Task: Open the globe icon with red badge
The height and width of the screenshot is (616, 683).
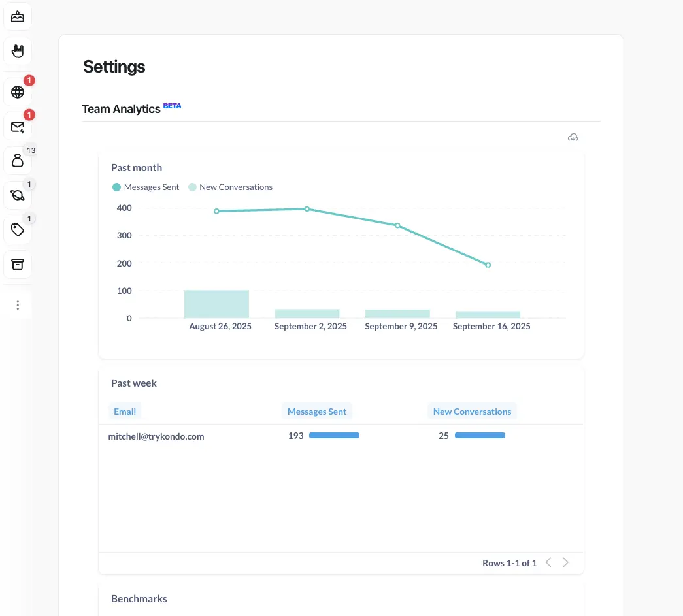Action: (18, 92)
